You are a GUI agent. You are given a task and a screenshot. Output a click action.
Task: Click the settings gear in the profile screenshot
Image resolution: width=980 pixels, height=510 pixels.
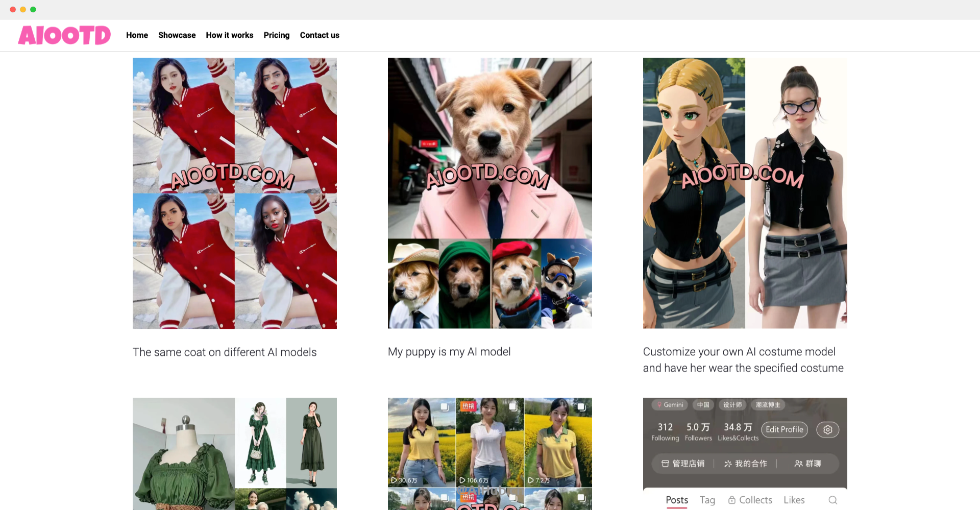[828, 429]
